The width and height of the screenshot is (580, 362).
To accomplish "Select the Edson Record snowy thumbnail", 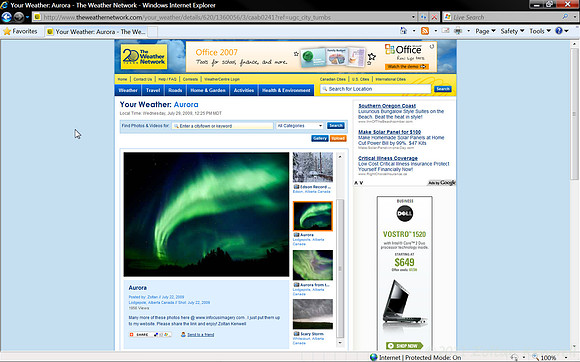I will (313, 168).
